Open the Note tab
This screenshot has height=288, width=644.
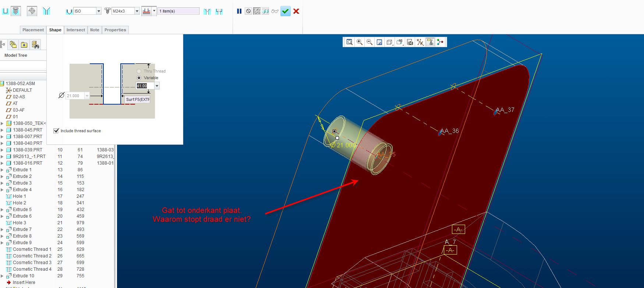coord(95,30)
